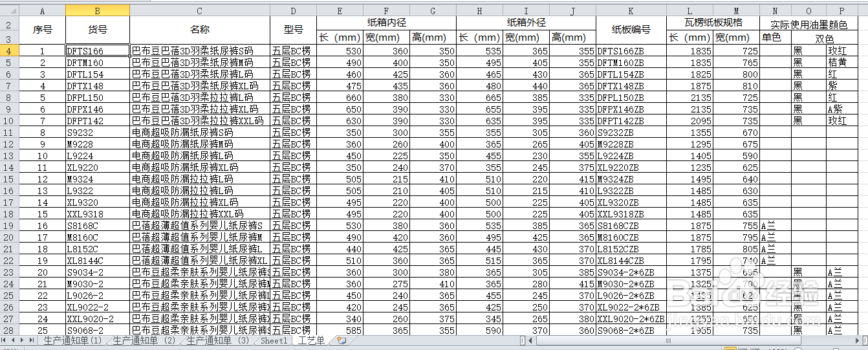
Task: Select cell DFPT142ZB
Action: pos(631,120)
